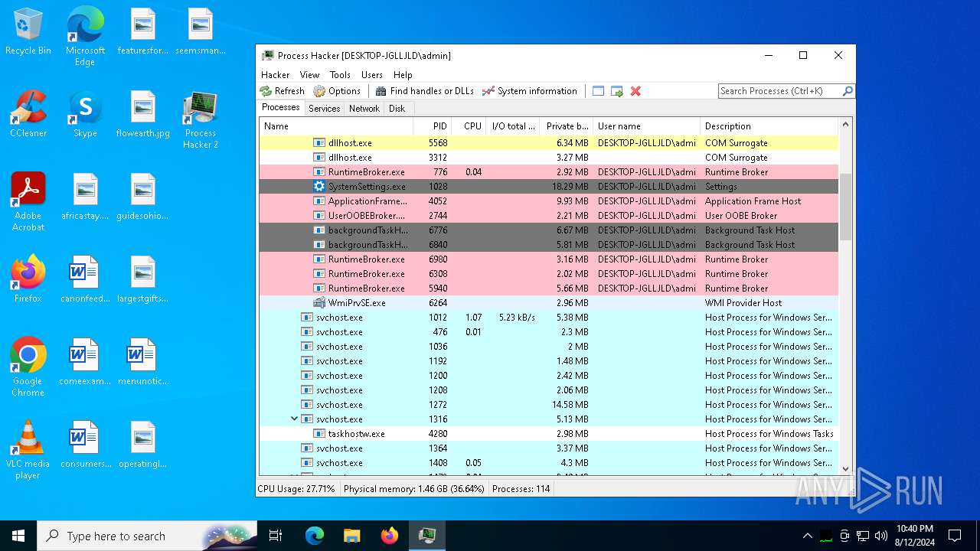Switch to the Network tab
This screenshot has width=980, height=551.
[x=364, y=109]
